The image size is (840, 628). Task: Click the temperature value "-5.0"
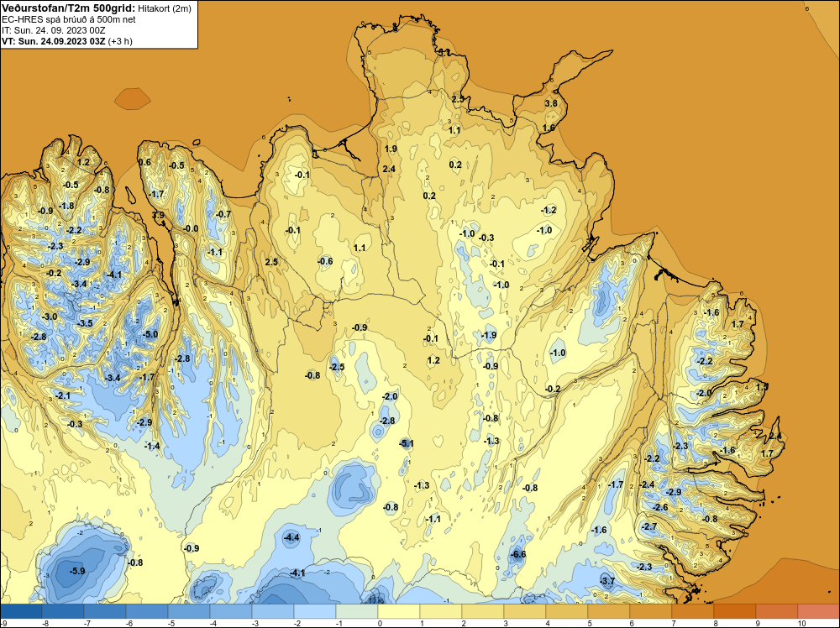click(150, 335)
